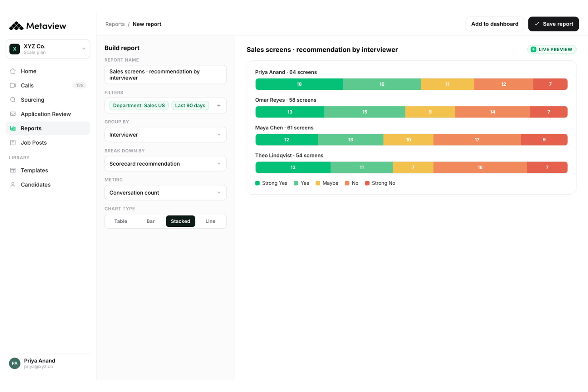588x392 pixels.
Task: Click the priya@xyz.co account email
Action: [38, 367]
